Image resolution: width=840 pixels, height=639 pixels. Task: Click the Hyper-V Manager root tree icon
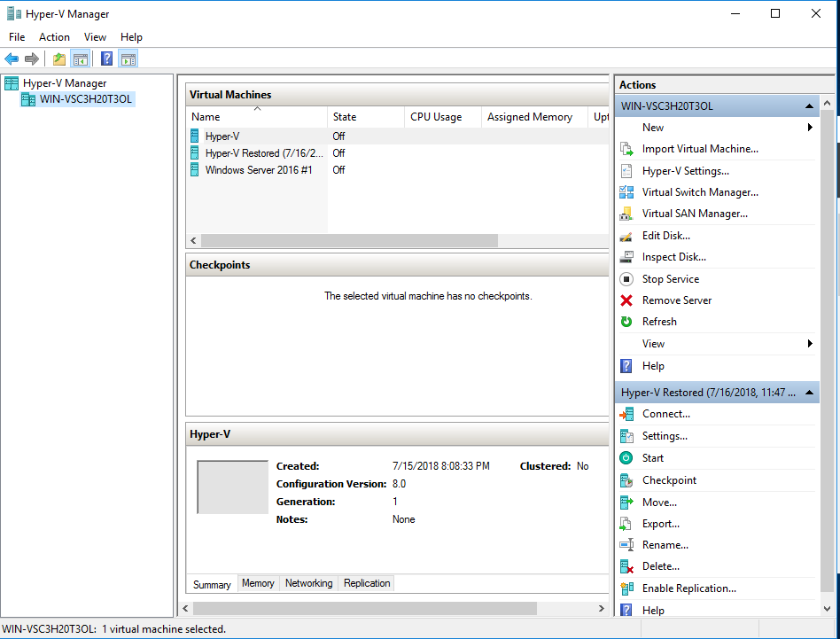tap(12, 83)
